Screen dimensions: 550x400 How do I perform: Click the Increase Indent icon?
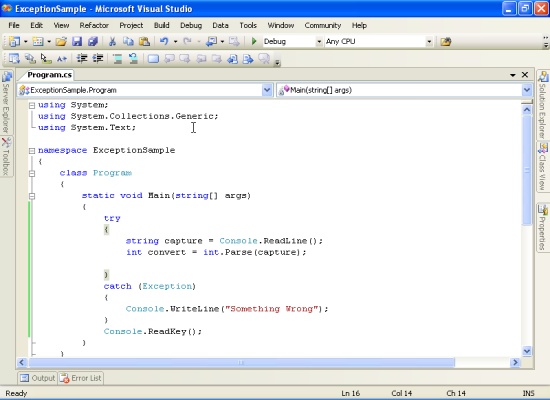coord(98,58)
